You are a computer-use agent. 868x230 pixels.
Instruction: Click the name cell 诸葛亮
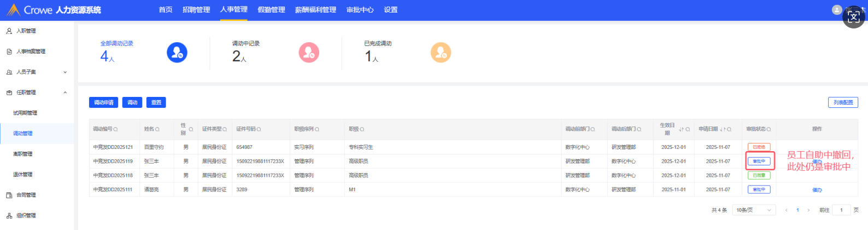pos(151,189)
